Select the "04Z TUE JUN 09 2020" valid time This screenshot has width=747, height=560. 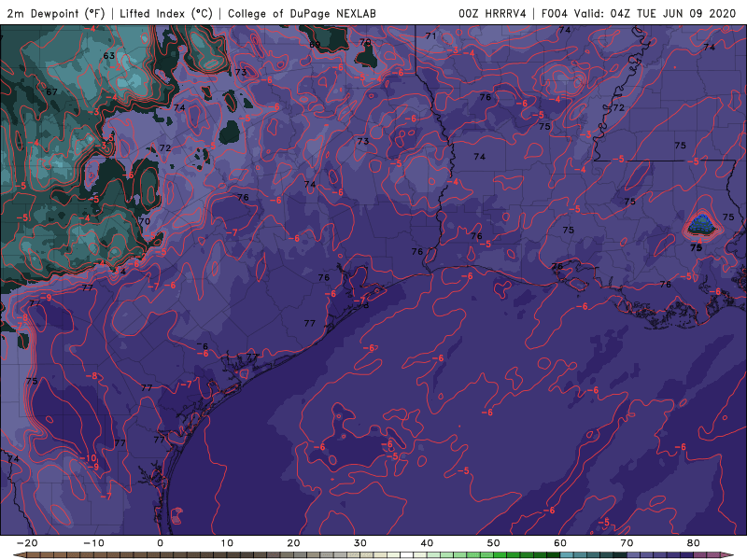(673, 14)
